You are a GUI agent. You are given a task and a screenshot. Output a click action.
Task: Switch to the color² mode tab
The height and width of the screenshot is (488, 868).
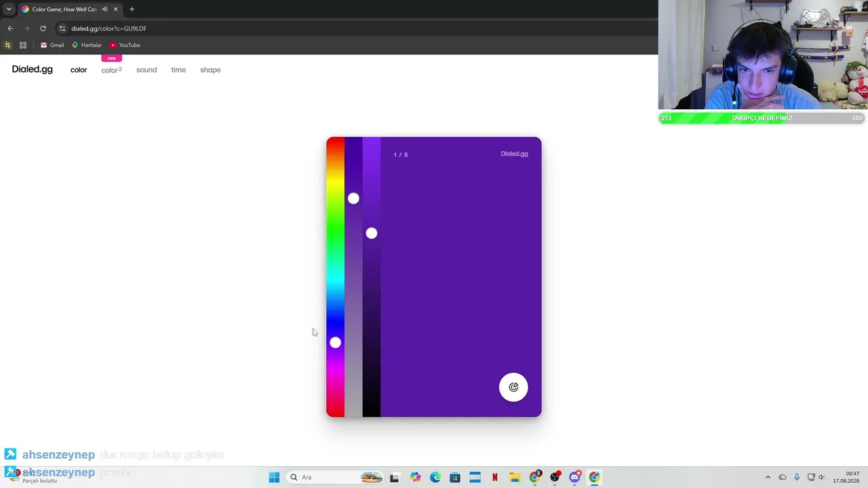coord(111,70)
